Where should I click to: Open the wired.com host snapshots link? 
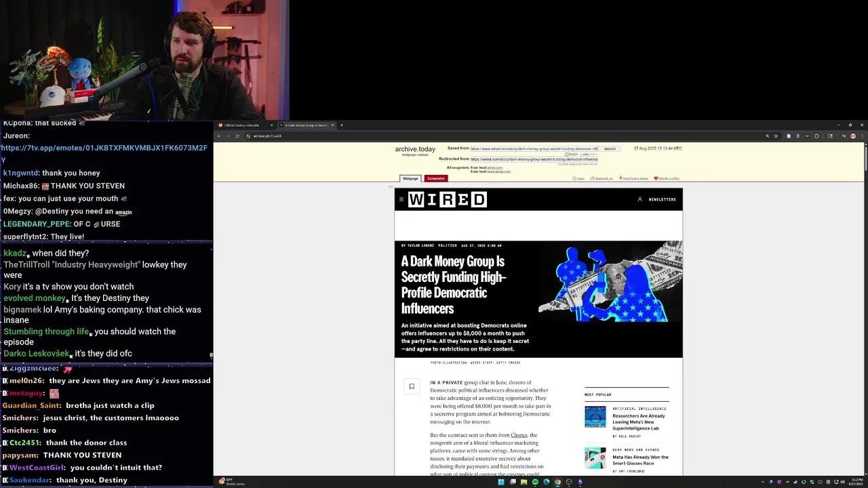tap(495, 167)
